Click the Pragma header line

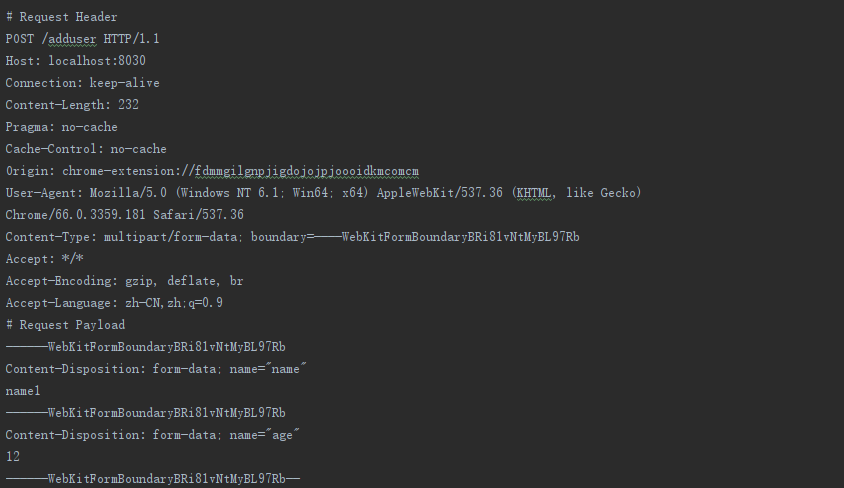tap(61, 127)
